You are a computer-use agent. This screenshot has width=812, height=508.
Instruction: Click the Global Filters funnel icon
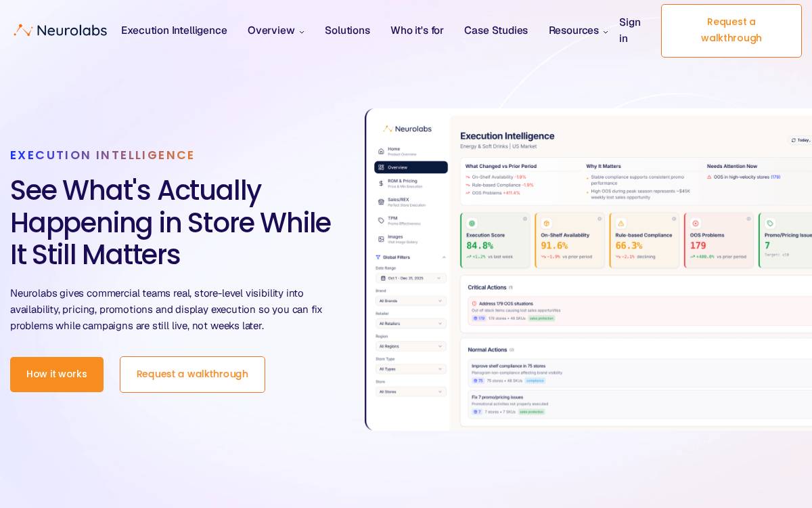click(378, 257)
